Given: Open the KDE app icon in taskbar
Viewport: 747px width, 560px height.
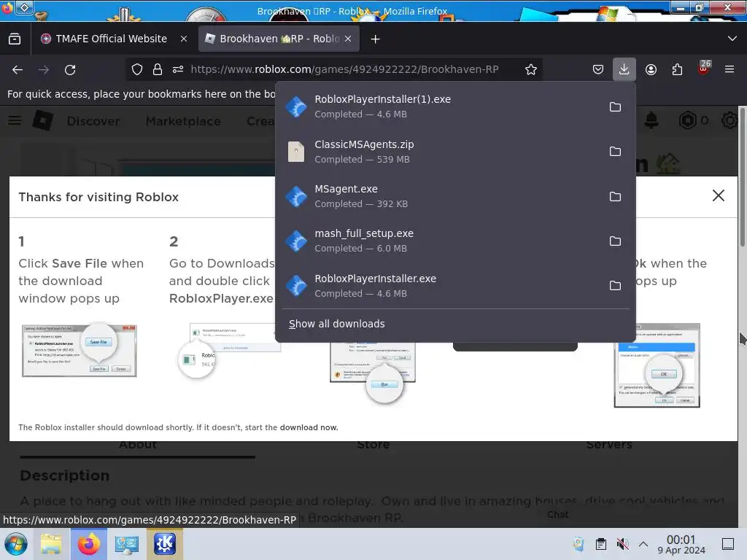Looking at the screenshot, I should tap(164, 544).
